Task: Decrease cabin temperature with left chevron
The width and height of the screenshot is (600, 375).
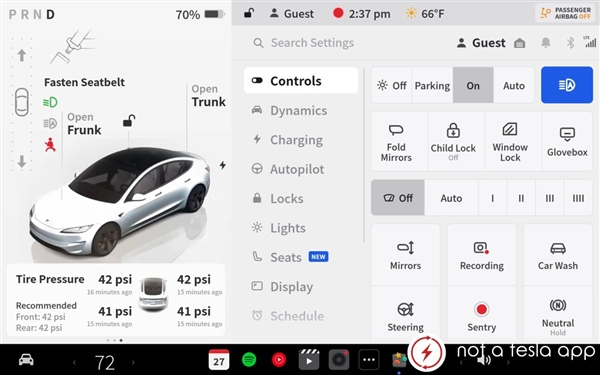Action: point(74,362)
